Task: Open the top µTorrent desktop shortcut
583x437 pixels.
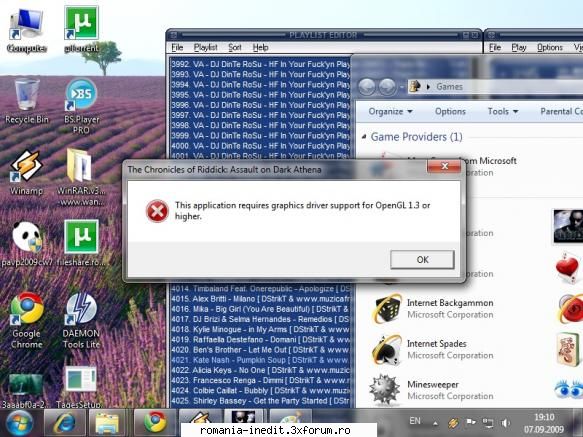Action: pyautogui.click(x=81, y=30)
